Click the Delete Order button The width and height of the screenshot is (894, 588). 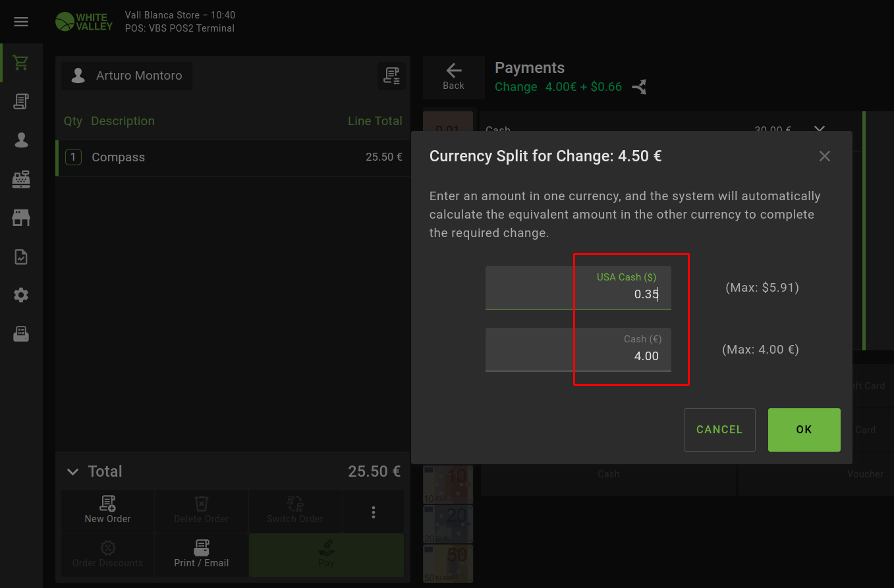click(x=202, y=512)
